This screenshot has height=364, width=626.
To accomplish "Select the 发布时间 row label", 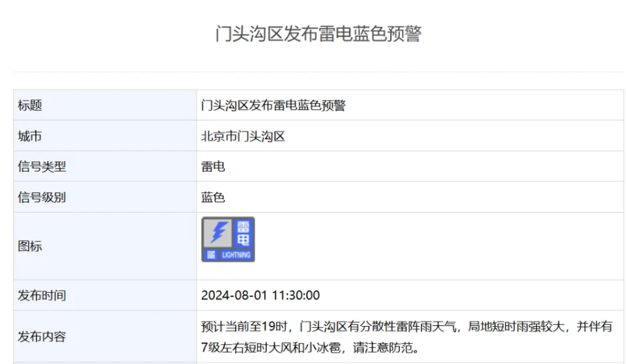I will coord(42,295).
